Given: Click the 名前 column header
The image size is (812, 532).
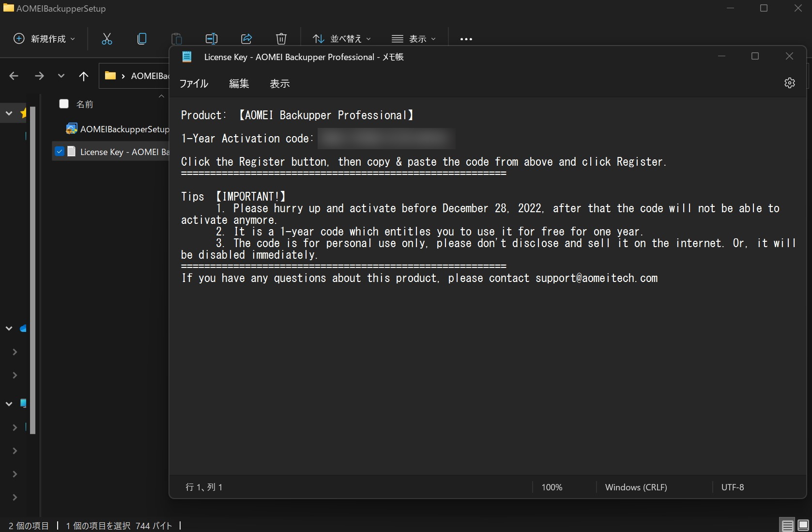Looking at the screenshot, I should click(x=85, y=104).
